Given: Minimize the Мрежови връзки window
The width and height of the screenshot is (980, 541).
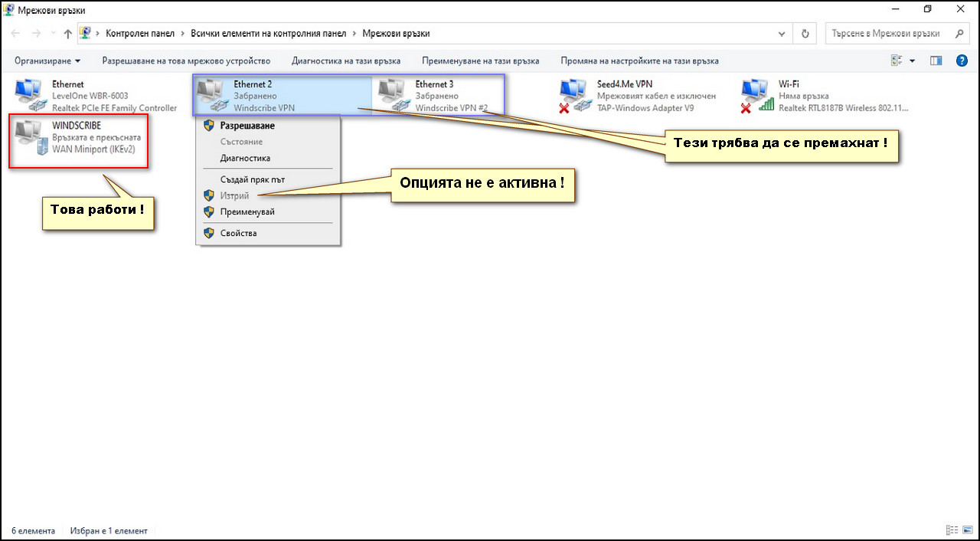Looking at the screenshot, I should tap(896, 10).
